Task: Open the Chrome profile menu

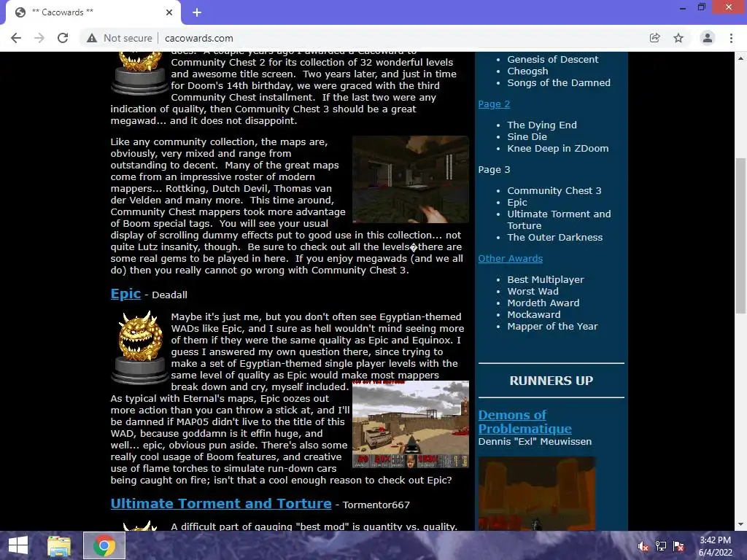Action: [x=708, y=38]
